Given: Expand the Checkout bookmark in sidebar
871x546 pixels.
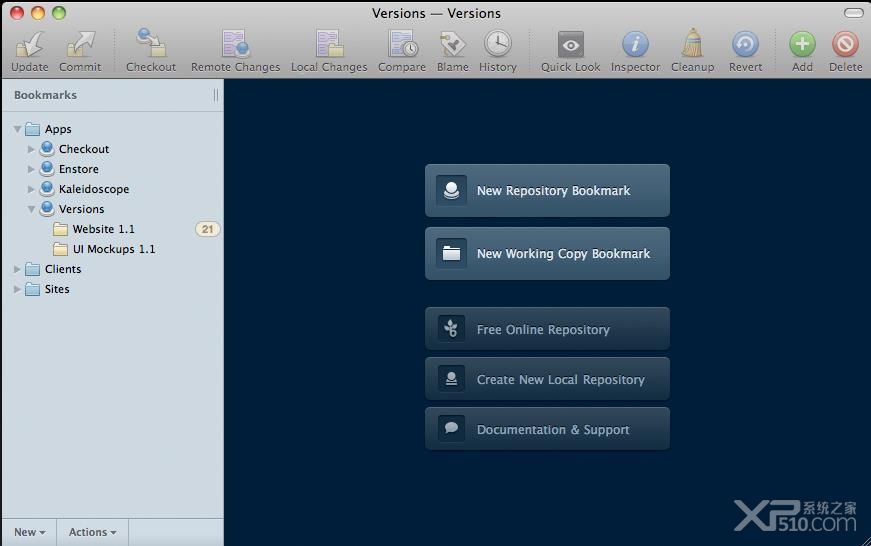Looking at the screenshot, I should (x=31, y=149).
